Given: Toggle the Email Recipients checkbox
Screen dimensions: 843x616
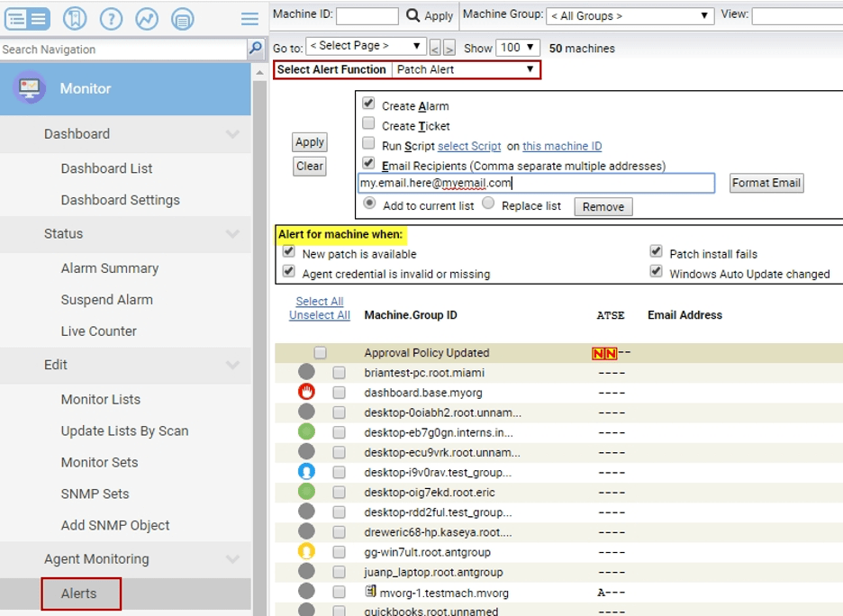Looking at the screenshot, I should pyautogui.click(x=368, y=163).
